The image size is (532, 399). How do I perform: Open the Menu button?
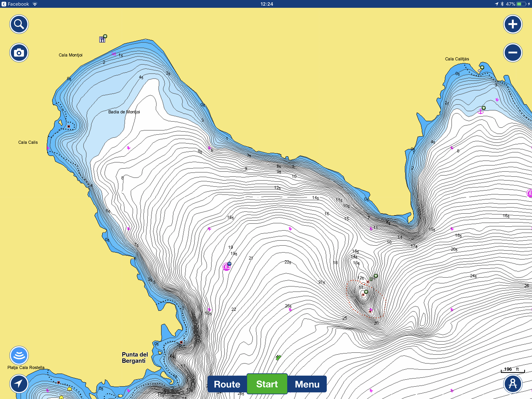tap(307, 384)
